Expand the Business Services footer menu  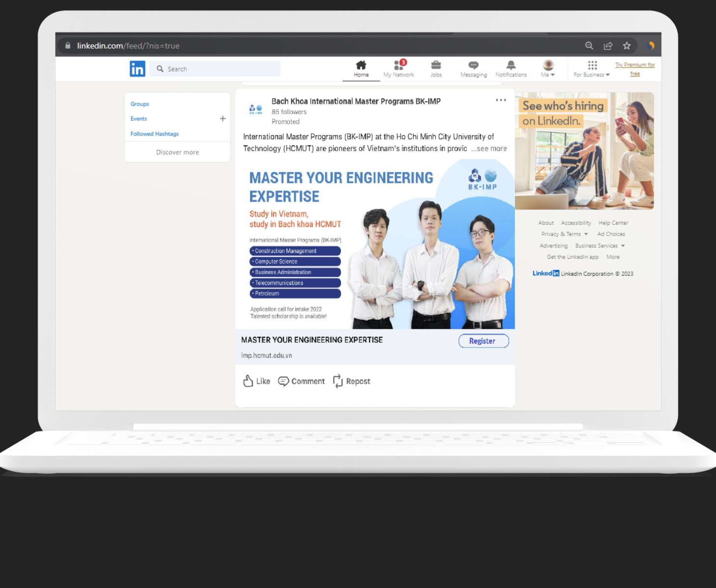tap(600, 246)
